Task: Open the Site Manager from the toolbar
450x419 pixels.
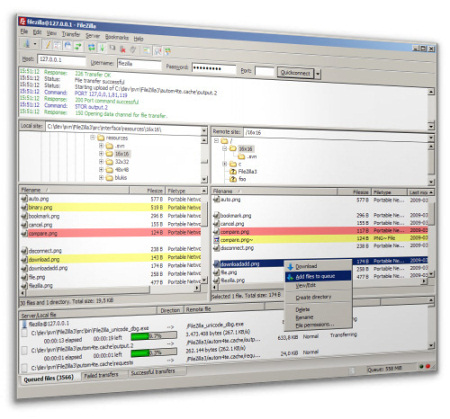Action: click(x=27, y=43)
